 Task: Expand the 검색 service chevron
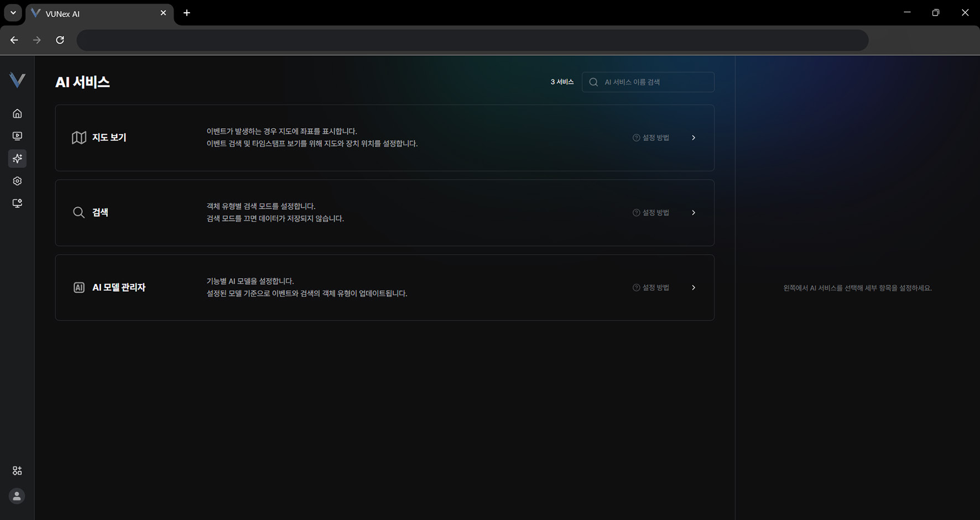[694, 213]
